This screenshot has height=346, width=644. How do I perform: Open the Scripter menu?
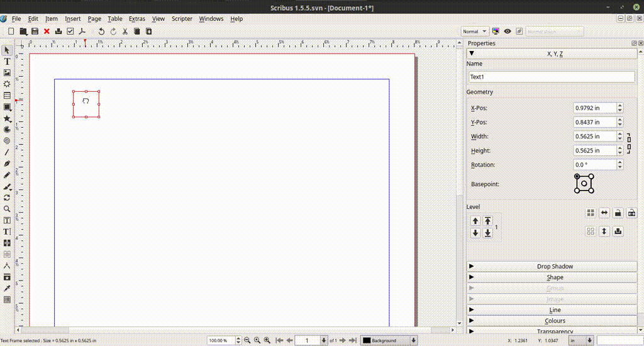(182, 19)
